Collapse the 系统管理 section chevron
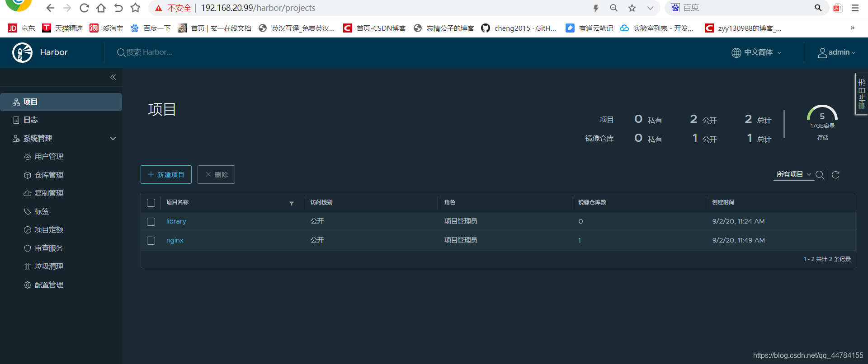Screen dimensions: 868x364 pos(113,139)
